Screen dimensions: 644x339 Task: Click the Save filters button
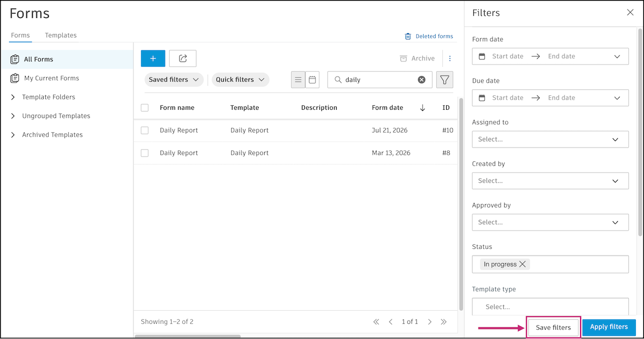point(553,327)
